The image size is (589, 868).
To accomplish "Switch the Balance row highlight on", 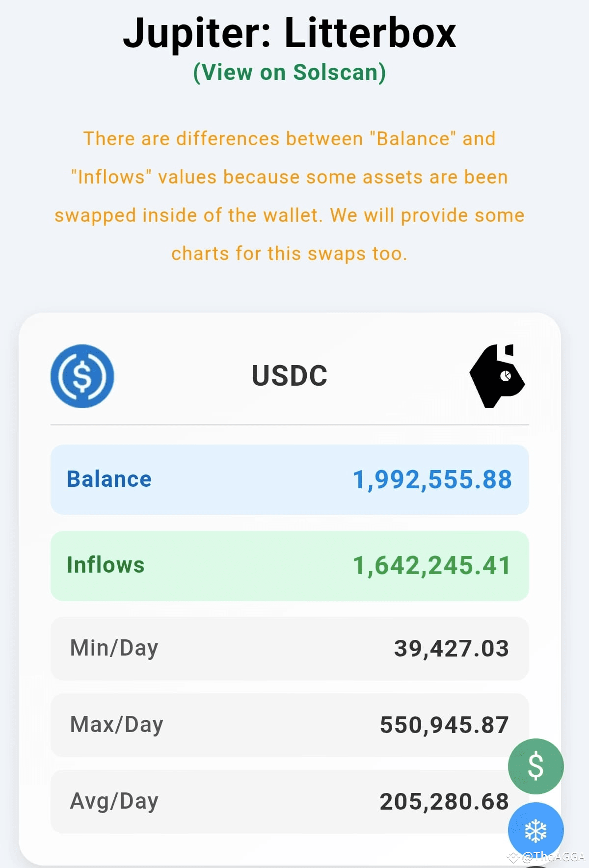I will [x=290, y=479].
